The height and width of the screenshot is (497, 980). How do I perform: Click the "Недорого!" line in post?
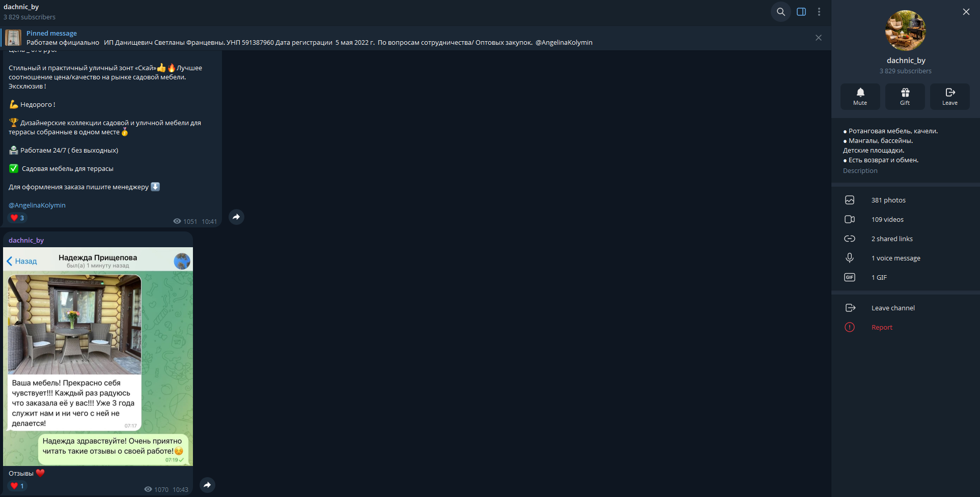pyautogui.click(x=32, y=104)
